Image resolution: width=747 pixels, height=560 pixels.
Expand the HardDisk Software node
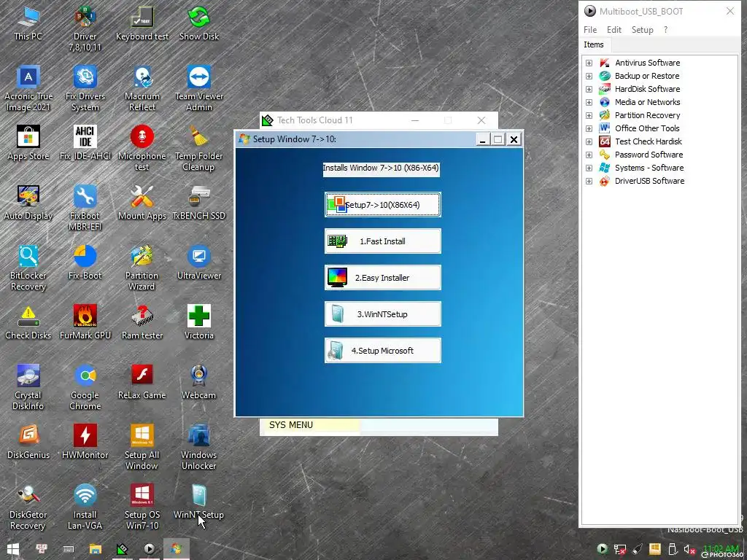pyautogui.click(x=589, y=89)
